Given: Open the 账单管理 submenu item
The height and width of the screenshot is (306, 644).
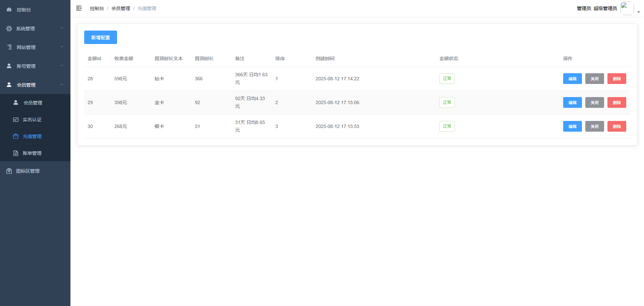Looking at the screenshot, I should [32, 153].
